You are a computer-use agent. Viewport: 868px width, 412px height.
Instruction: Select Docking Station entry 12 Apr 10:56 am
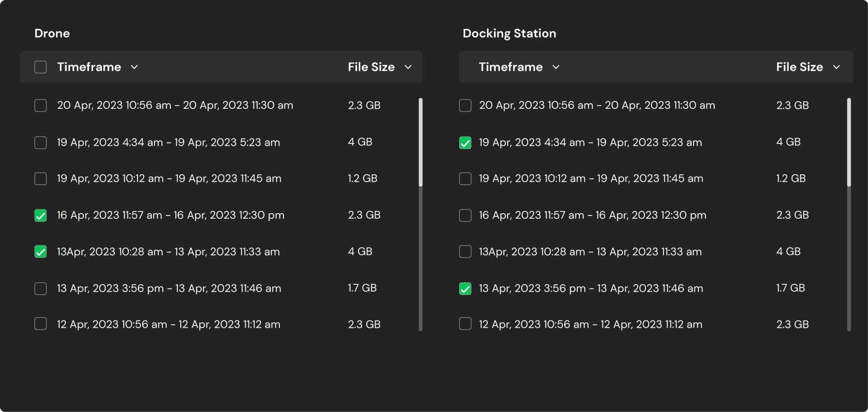pyautogui.click(x=590, y=324)
